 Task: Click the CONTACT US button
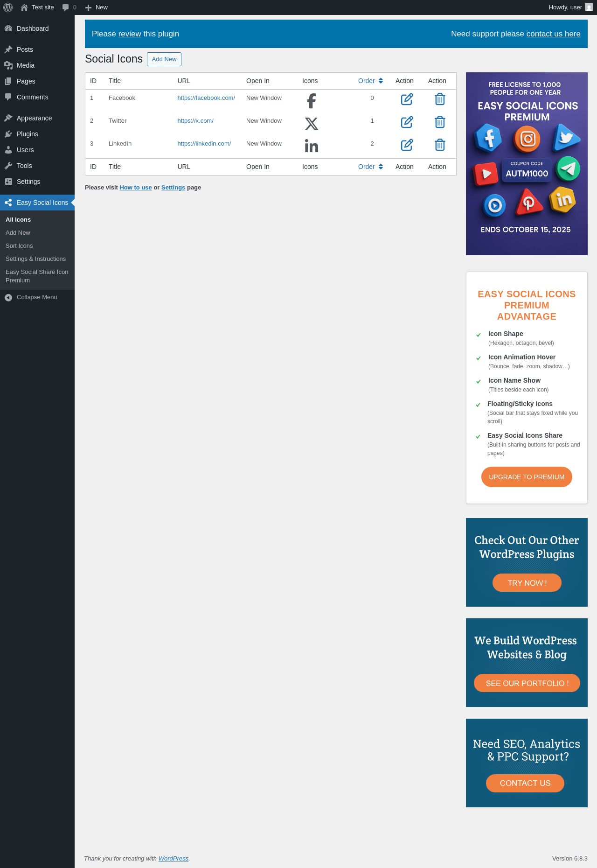[525, 783]
